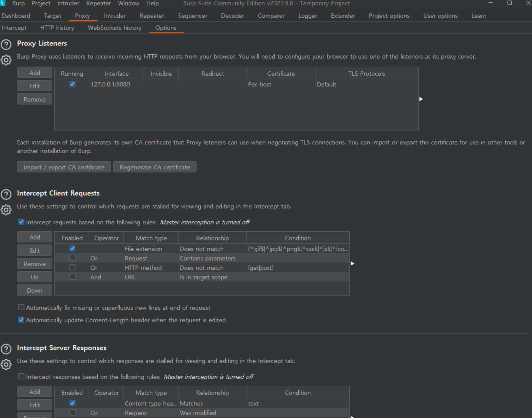Screen dimensions: 532x418
Task: Edit the client request interception rule
Action: 35,250
